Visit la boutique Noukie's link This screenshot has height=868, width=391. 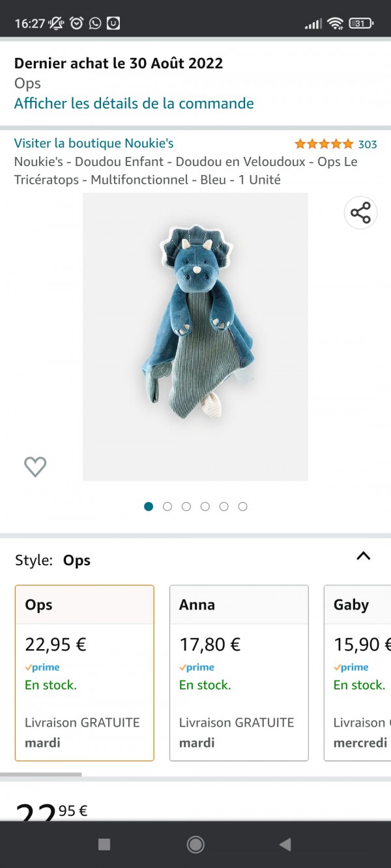click(x=94, y=143)
